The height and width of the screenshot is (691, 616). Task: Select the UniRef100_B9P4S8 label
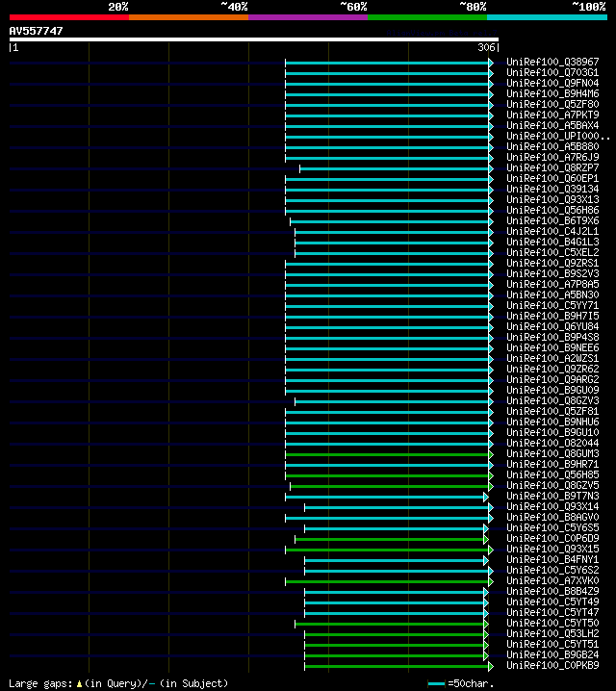552,337
